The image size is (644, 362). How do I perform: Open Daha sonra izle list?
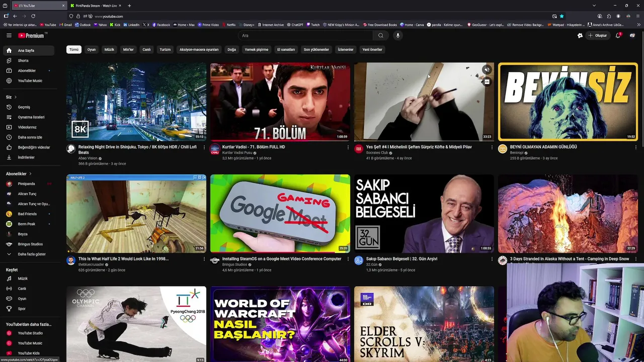point(29,137)
